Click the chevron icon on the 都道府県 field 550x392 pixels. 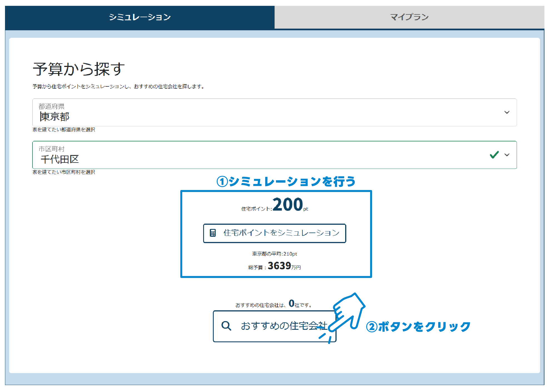click(x=507, y=113)
